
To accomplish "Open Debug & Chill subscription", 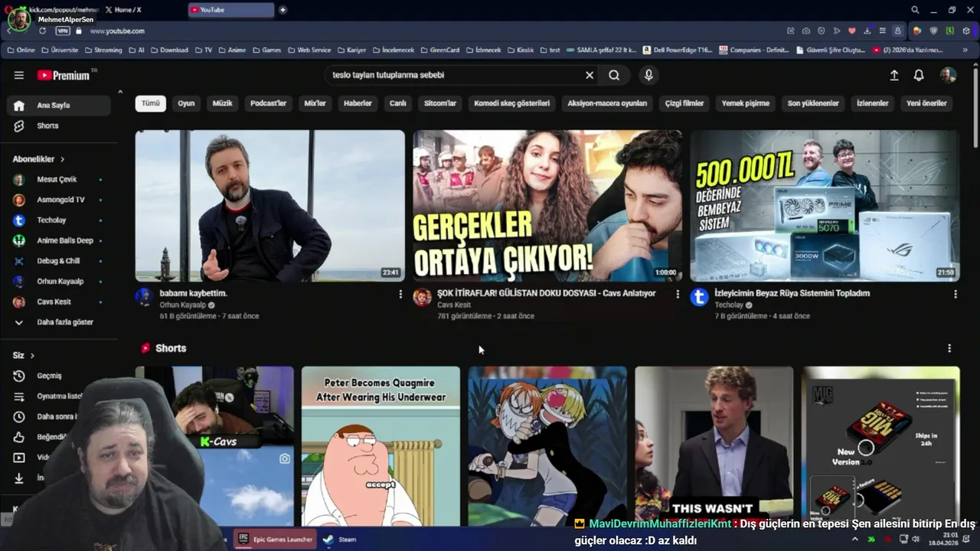I will point(59,261).
